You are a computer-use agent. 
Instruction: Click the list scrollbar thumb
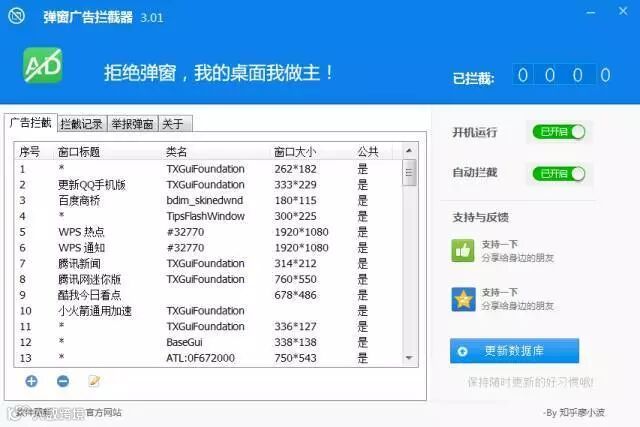[x=409, y=173]
